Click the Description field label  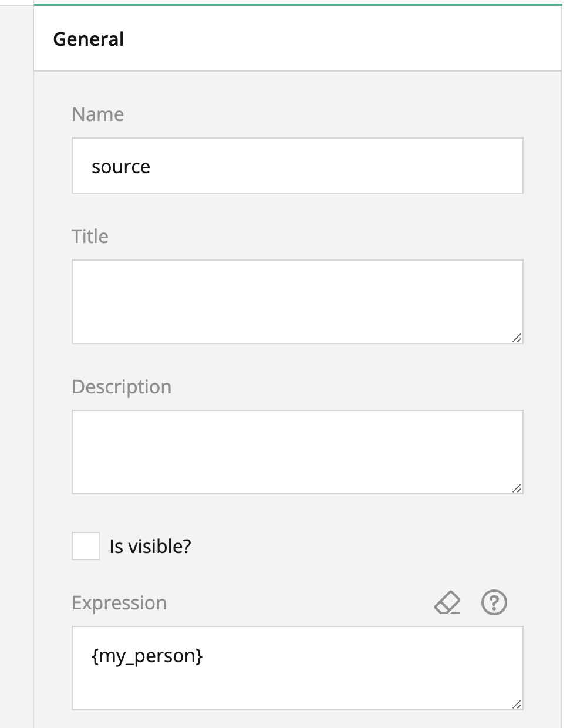(x=122, y=387)
